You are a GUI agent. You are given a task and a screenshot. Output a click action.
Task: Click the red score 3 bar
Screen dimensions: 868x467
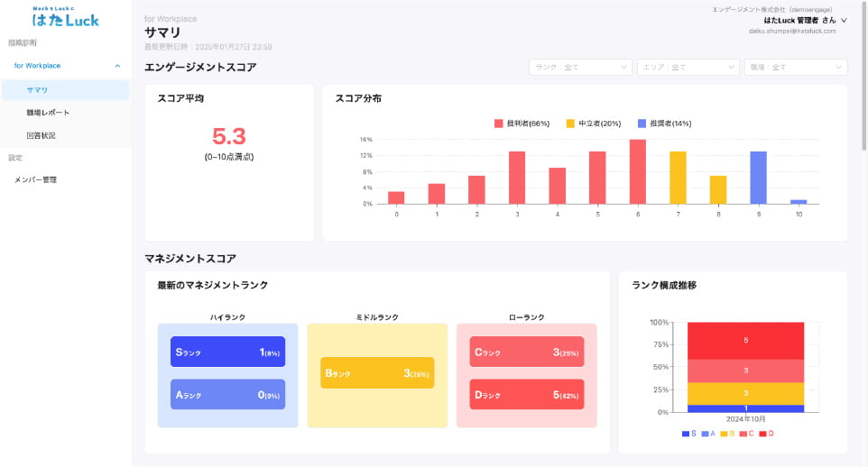pyautogui.click(x=517, y=178)
